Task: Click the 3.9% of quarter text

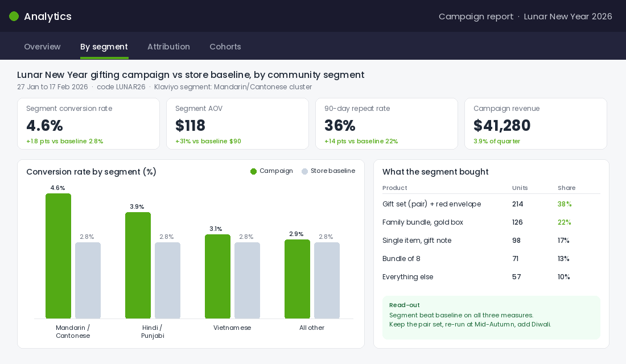Action: pos(497,141)
